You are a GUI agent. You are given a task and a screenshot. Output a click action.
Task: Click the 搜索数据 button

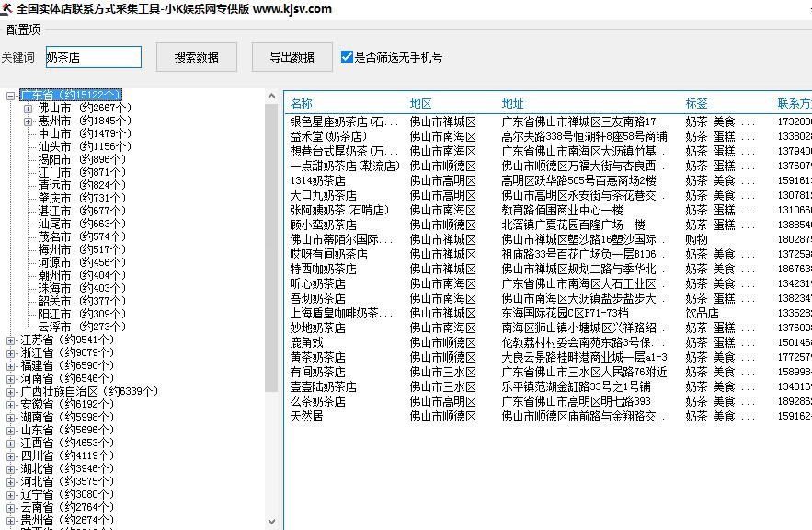coord(197,57)
